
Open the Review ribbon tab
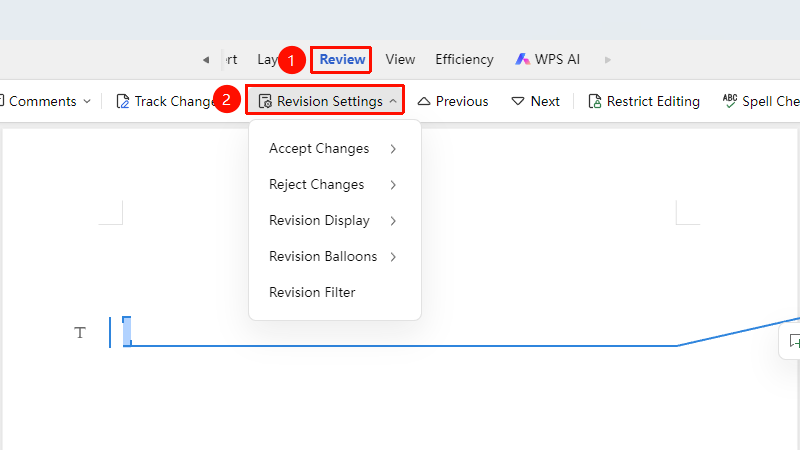click(x=342, y=60)
